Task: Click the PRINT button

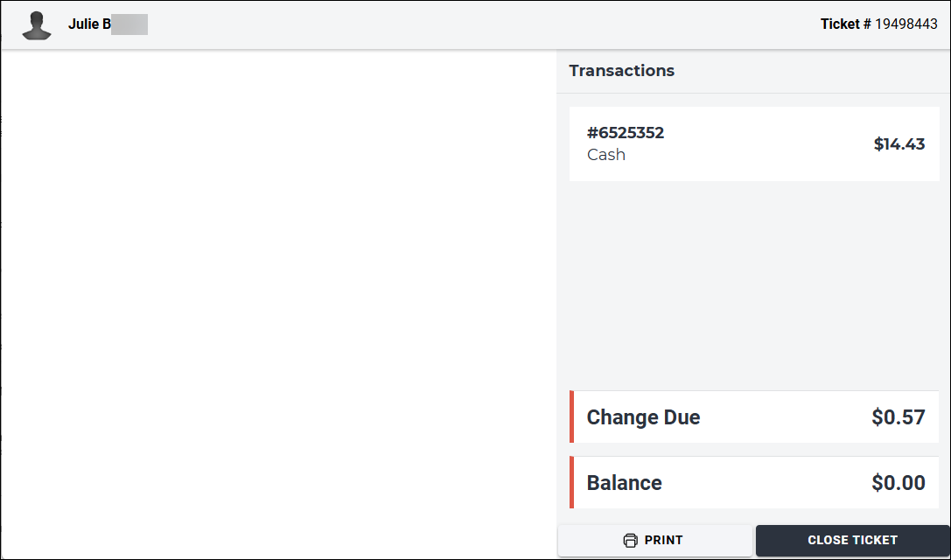Action: pyautogui.click(x=655, y=540)
